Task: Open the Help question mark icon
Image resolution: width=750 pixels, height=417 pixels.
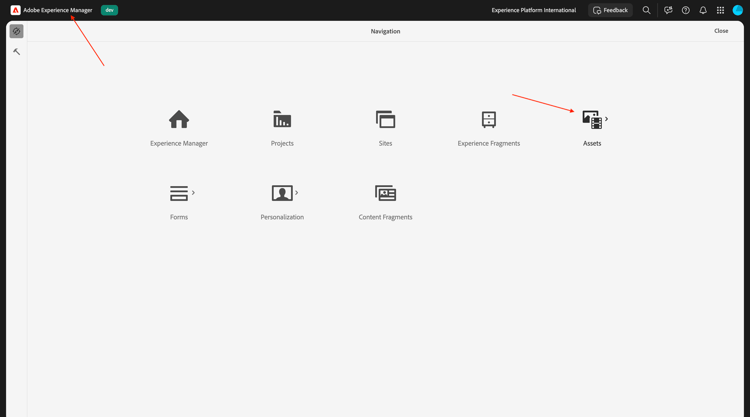Action: tap(686, 10)
